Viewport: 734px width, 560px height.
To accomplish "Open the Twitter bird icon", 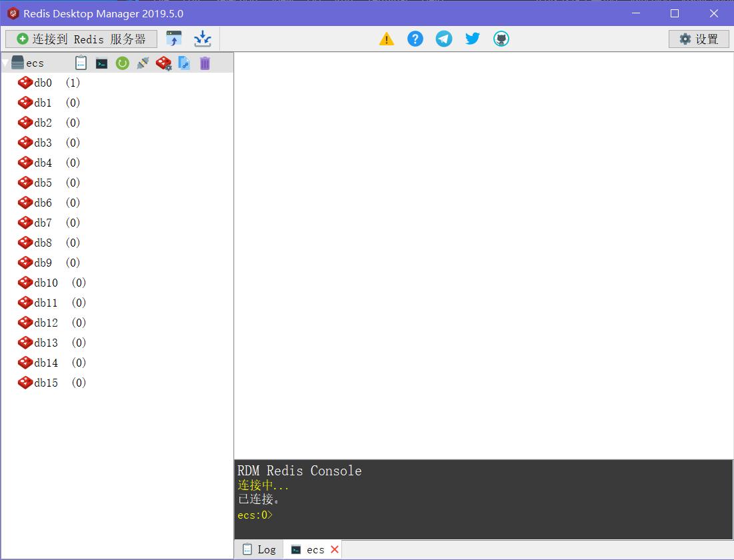I will click(472, 39).
